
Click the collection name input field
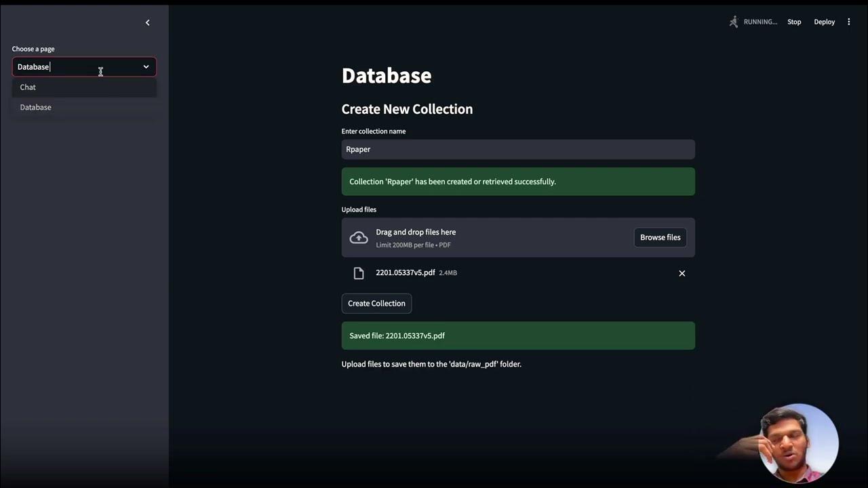tap(517, 150)
